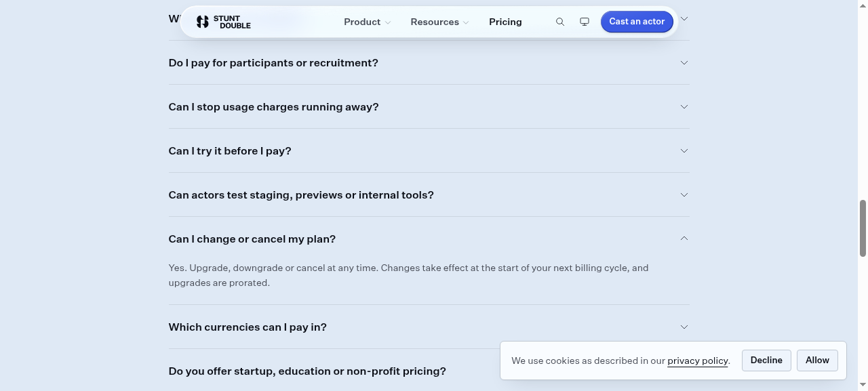The image size is (868, 391).
Task: Open the Product dropdown menu
Action: pyautogui.click(x=367, y=22)
